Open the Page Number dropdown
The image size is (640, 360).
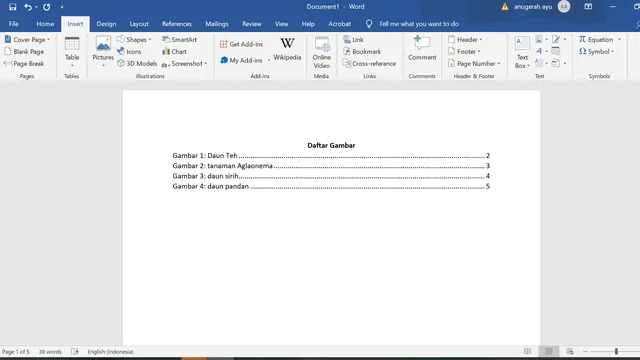(474, 64)
